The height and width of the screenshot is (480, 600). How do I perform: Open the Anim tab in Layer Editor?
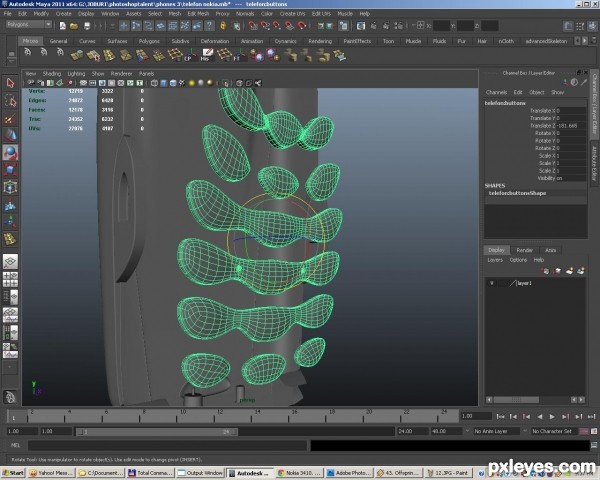tap(550, 250)
